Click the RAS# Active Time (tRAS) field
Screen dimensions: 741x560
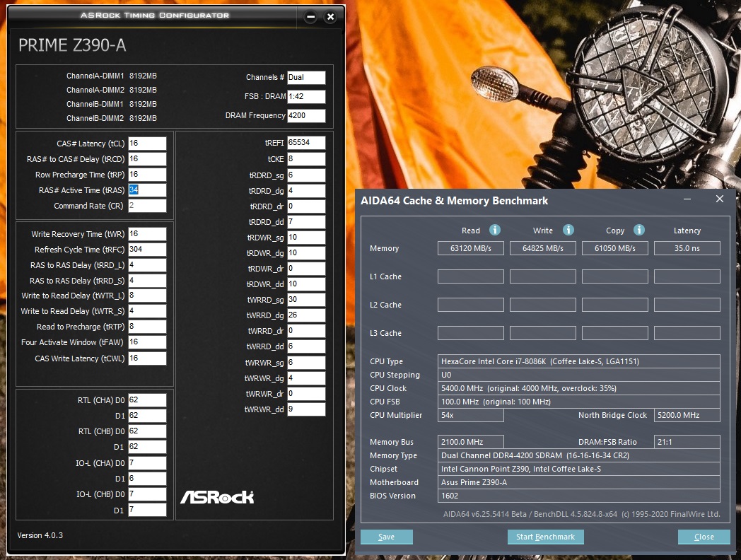coord(147,190)
